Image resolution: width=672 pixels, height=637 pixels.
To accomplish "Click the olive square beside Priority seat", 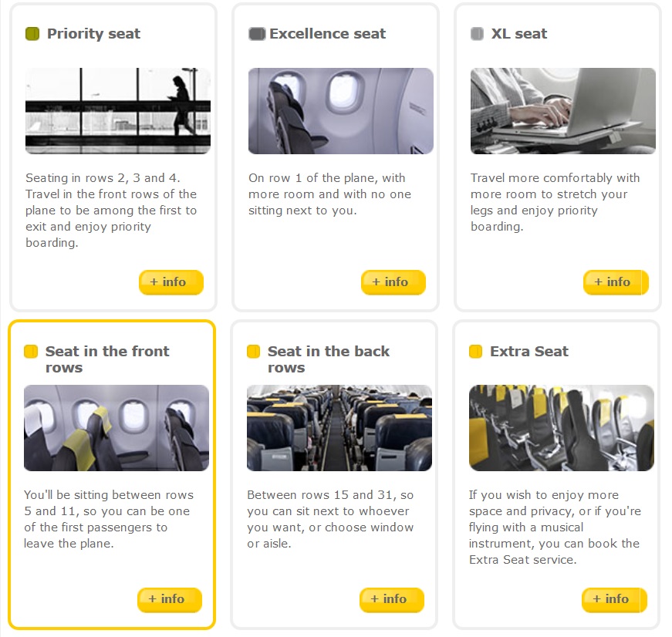I will click(x=32, y=34).
